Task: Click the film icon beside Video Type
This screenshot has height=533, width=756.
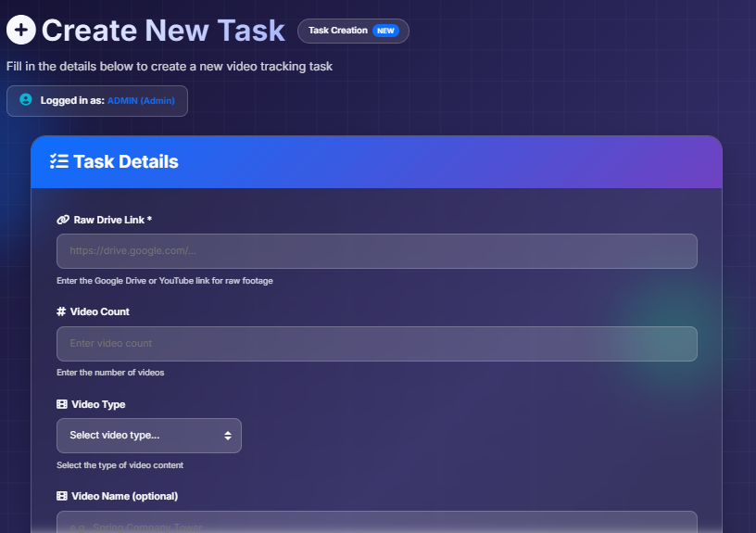Action: click(x=62, y=404)
